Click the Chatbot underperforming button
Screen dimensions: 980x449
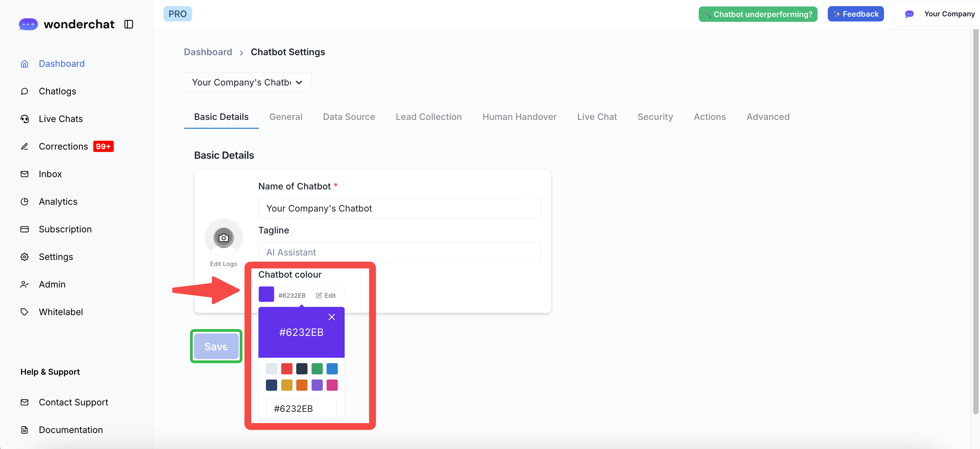(757, 14)
